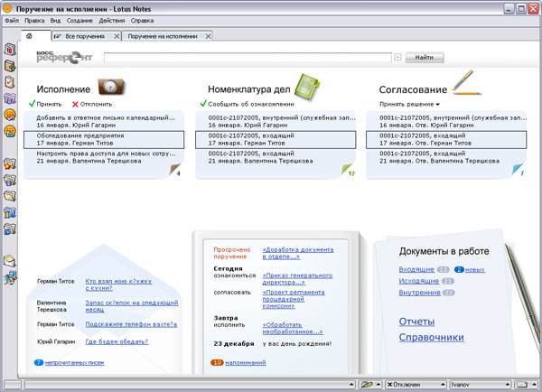Viewport: 542px width, 392px height.
Task: Switch to the Все поручения tab
Action: 79,36
